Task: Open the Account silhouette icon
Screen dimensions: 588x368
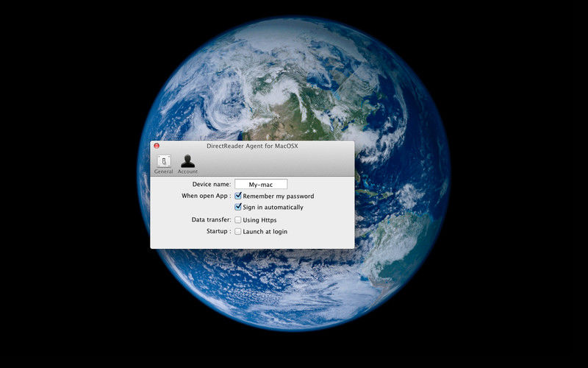Action: pyautogui.click(x=187, y=160)
